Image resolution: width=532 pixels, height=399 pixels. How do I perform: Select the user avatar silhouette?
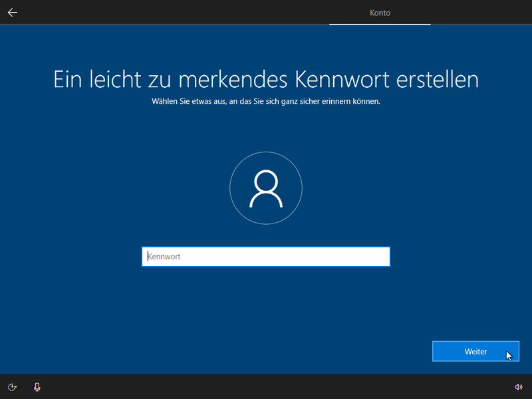266,188
